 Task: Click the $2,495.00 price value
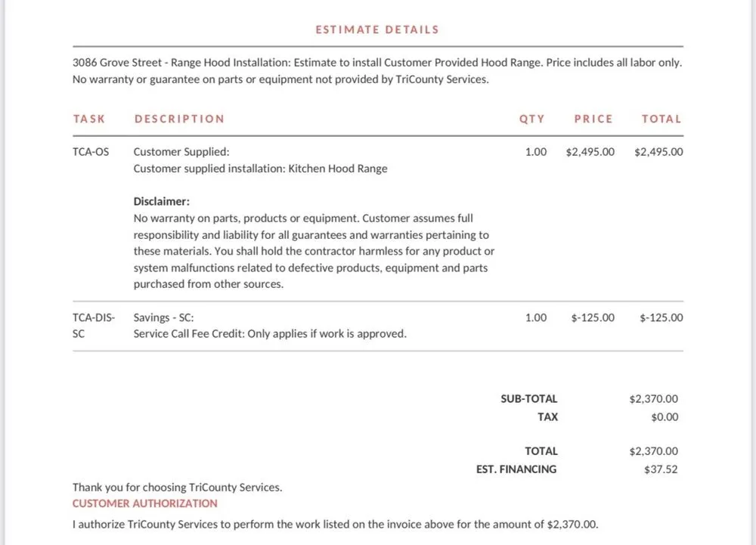590,151
